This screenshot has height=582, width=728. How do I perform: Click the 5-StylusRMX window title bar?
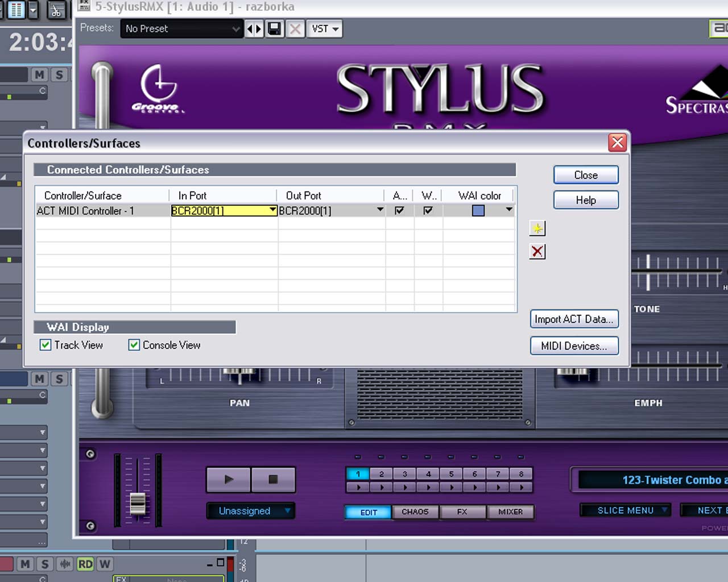click(x=402, y=7)
